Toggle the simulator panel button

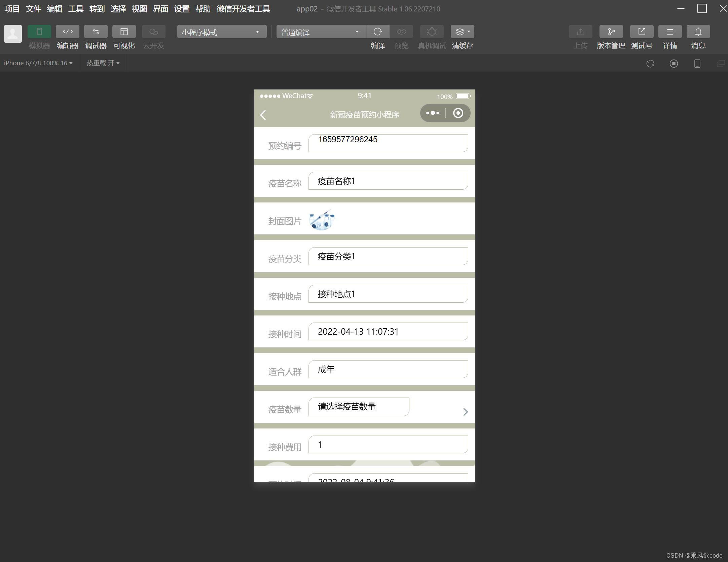point(39,32)
